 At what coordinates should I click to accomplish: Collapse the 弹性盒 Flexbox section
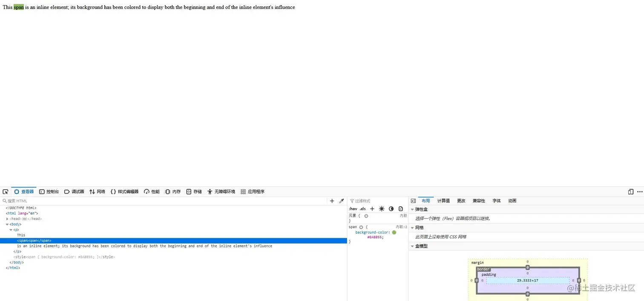[412, 209]
